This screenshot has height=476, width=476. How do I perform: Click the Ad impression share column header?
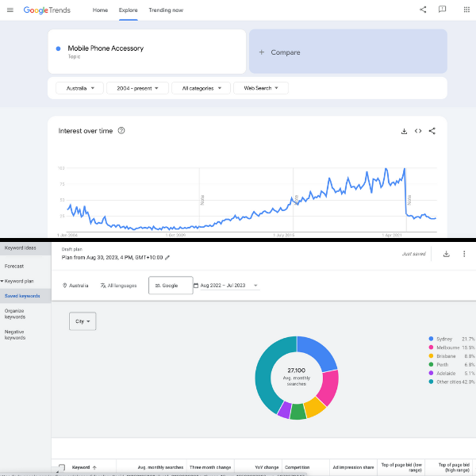click(x=353, y=467)
